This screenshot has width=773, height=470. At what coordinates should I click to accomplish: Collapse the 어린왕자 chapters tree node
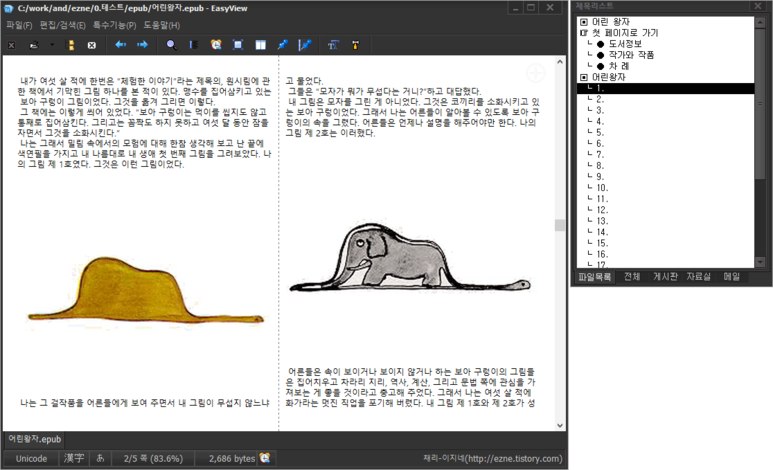click(x=584, y=77)
